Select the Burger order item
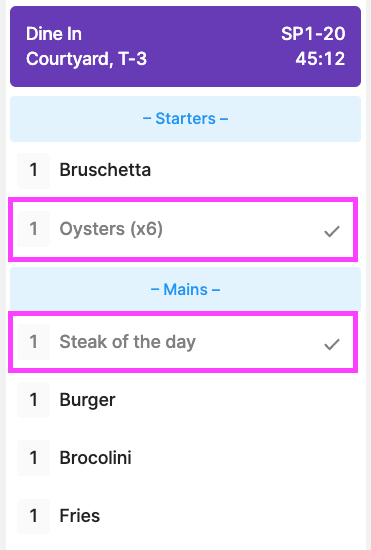 tap(186, 400)
